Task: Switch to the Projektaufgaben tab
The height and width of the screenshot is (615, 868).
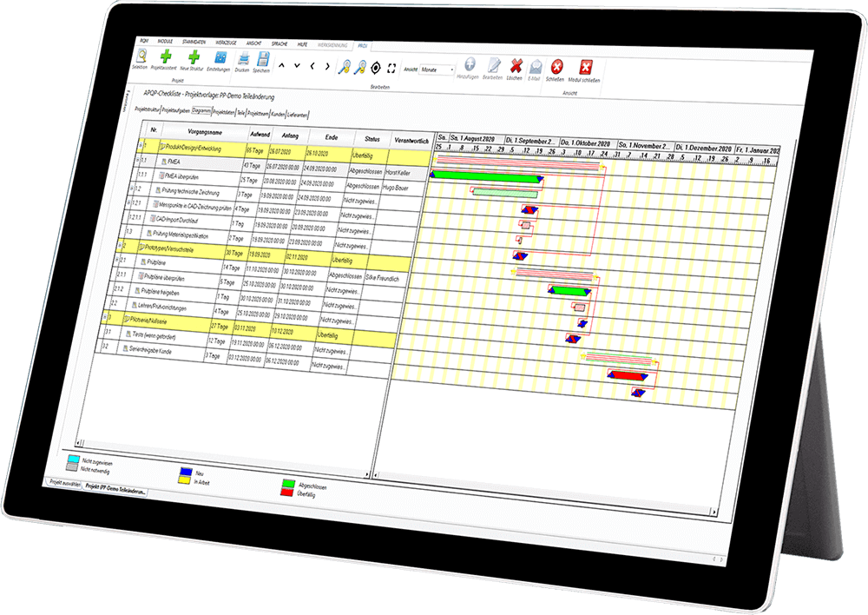Action: click(x=176, y=111)
